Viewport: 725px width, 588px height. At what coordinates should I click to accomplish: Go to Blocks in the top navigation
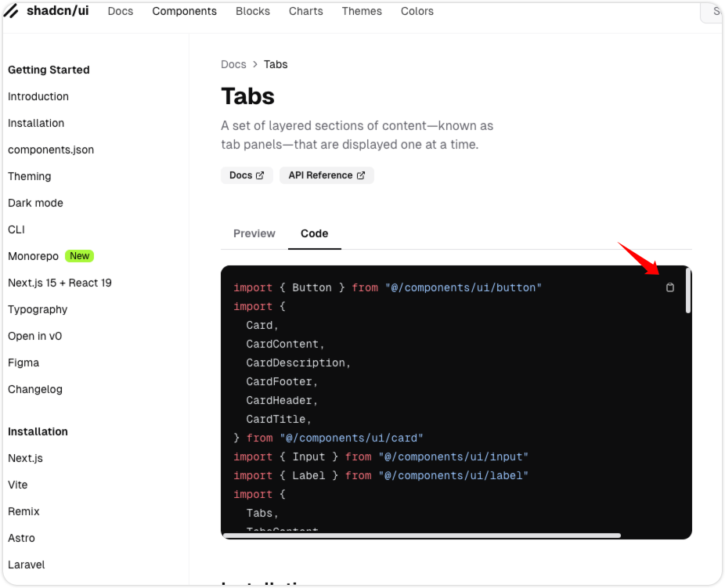point(252,11)
